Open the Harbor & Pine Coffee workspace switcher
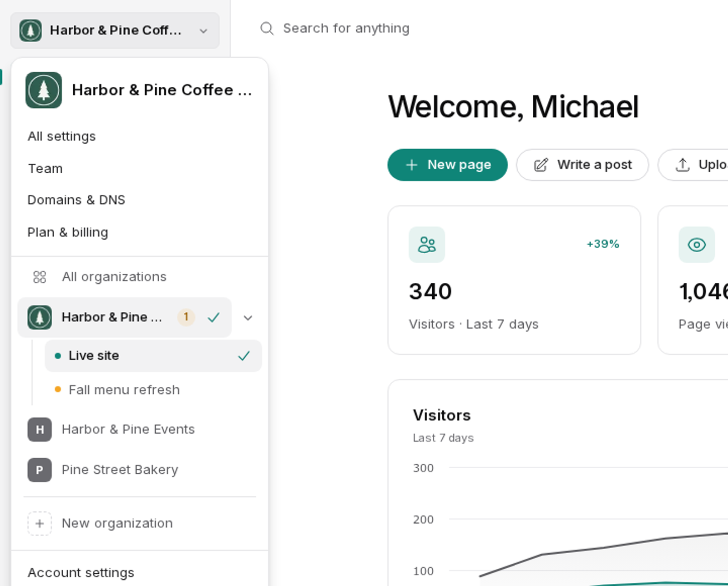 tap(115, 30)
